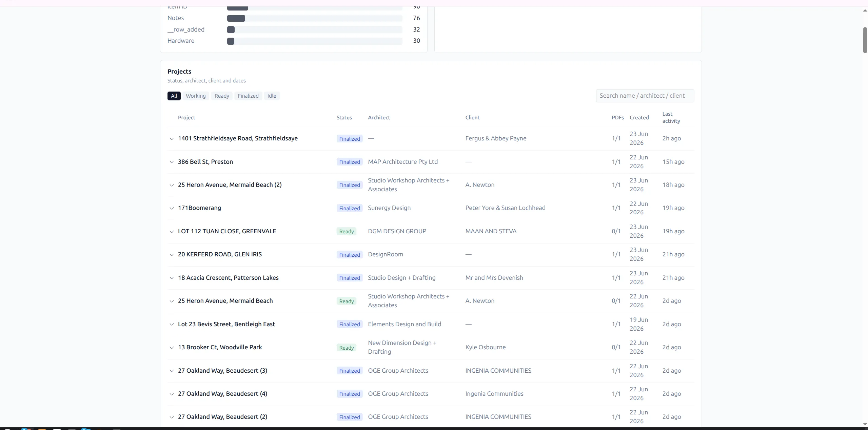
Task: Click architect Studio Design + Drafting
Action: [x=402, y=278]
